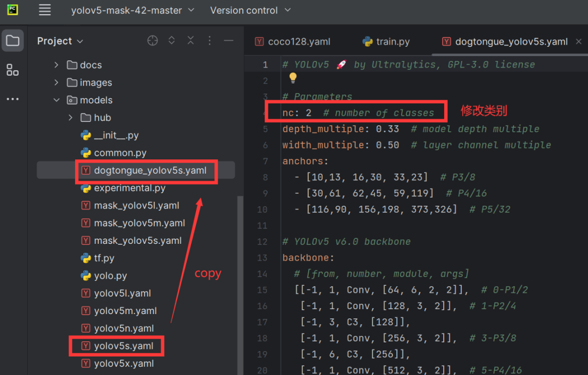Click the YAML icon on coco128.yaml tab
The height and width of the screenshot is (375, 588).
coord(259,41)
